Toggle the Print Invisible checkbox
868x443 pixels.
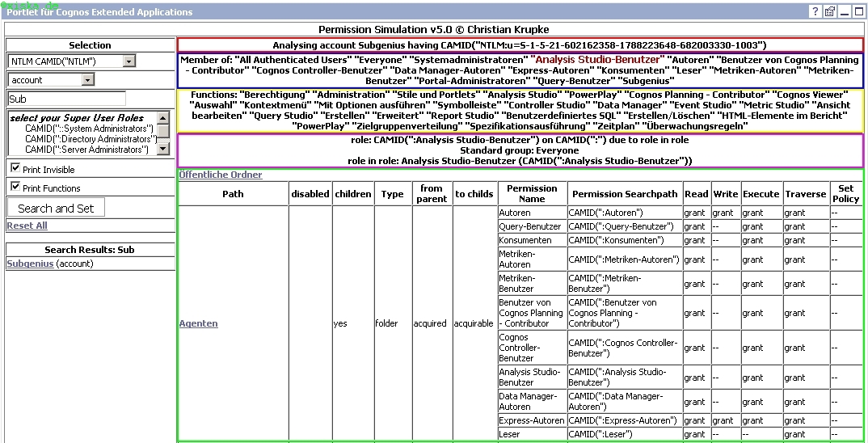pos(15,167)
